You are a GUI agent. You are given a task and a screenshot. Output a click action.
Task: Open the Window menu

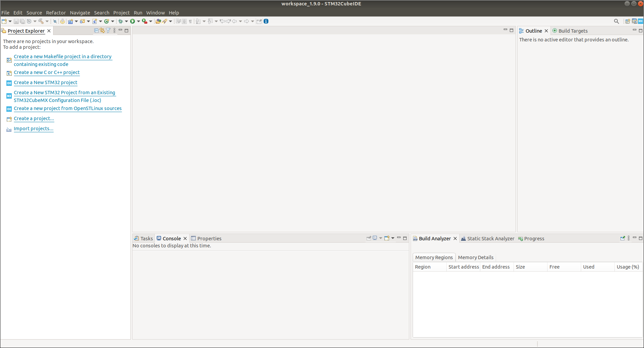[x=155, y=13]
